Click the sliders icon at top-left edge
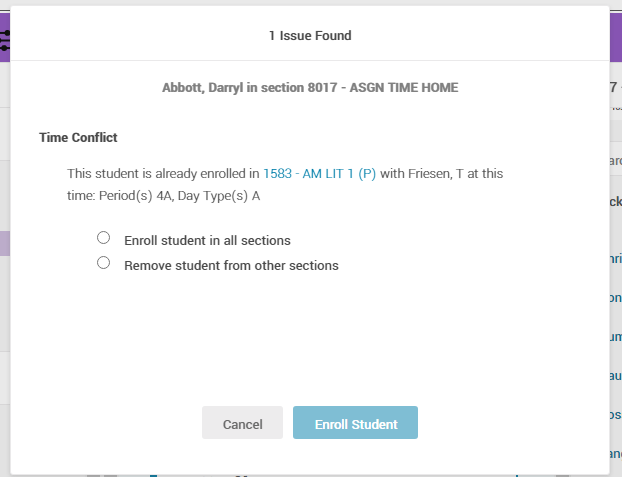Viewport: 622px width, 477px height. [4, 39]
